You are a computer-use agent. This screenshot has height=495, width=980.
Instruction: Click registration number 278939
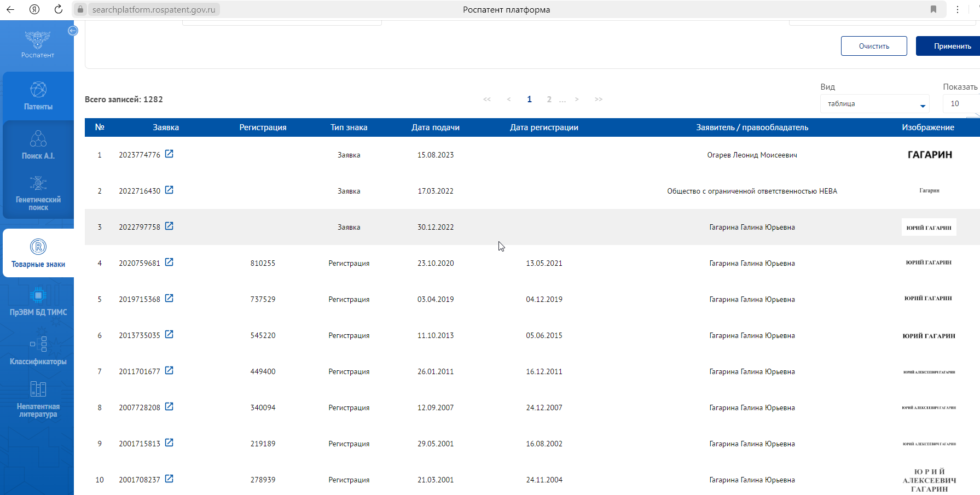point(263,480)
